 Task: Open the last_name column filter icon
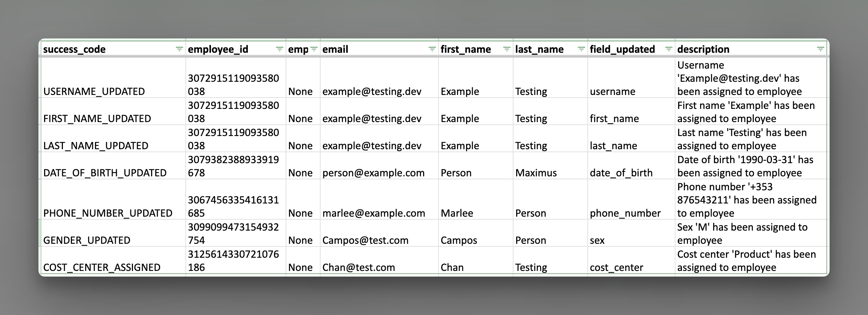point(581,49)
